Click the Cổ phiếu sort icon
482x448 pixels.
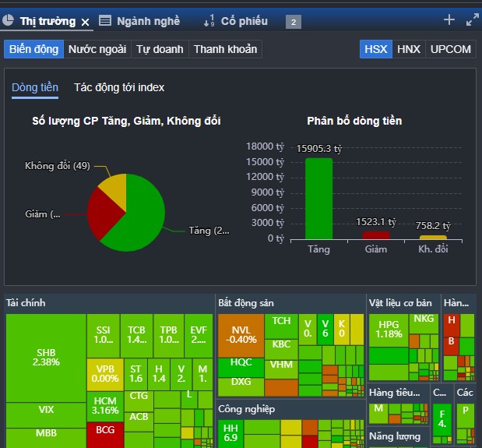pos(209,21)
